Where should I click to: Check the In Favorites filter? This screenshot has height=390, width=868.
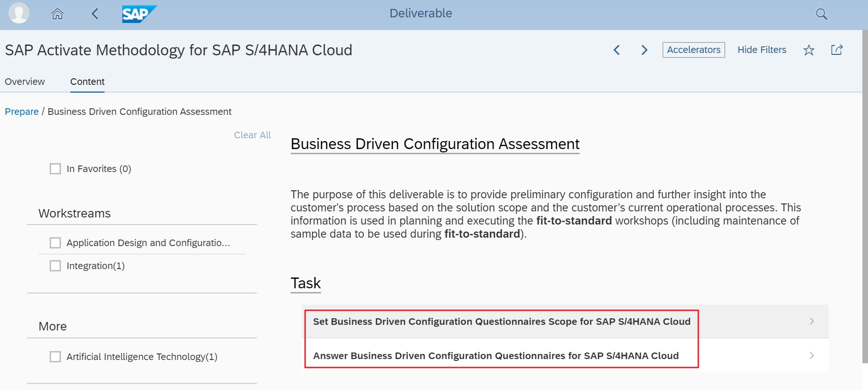click(55, 169)
